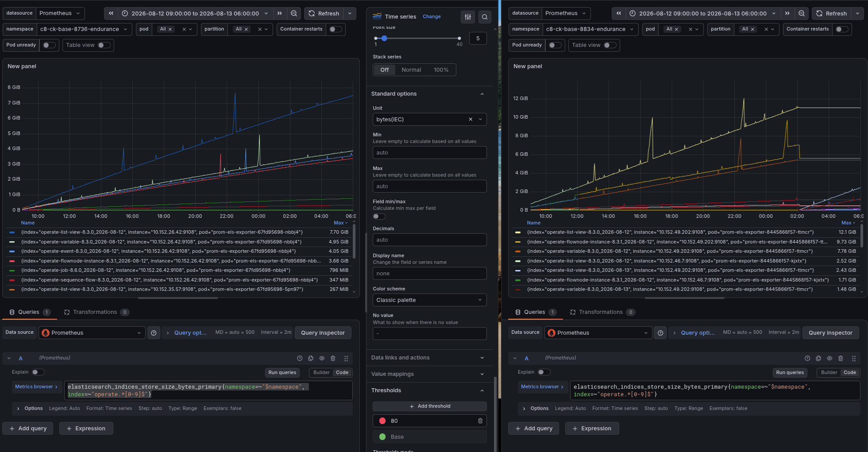The image size is (868, 452).
Task: Shift time range backward in left window
Action: (x=111, y=13)
